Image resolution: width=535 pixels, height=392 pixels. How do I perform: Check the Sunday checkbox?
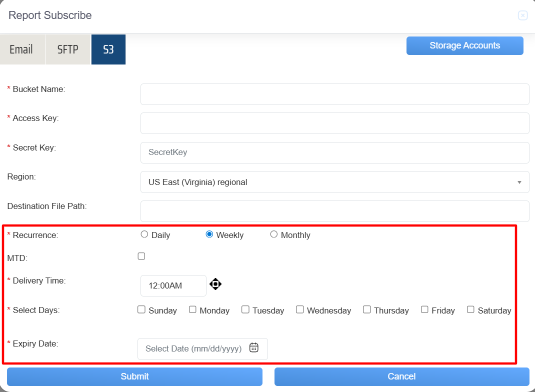(141, 310)
